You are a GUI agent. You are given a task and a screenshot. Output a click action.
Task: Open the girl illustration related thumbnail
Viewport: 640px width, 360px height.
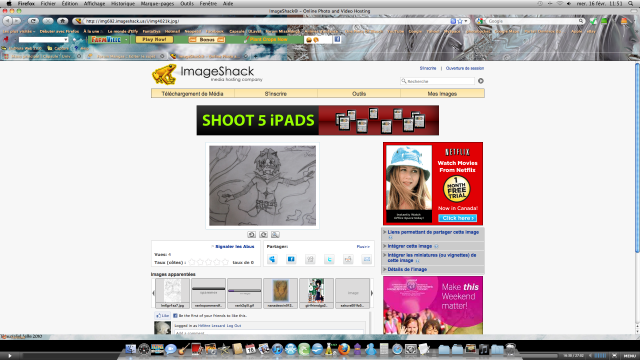316,293
